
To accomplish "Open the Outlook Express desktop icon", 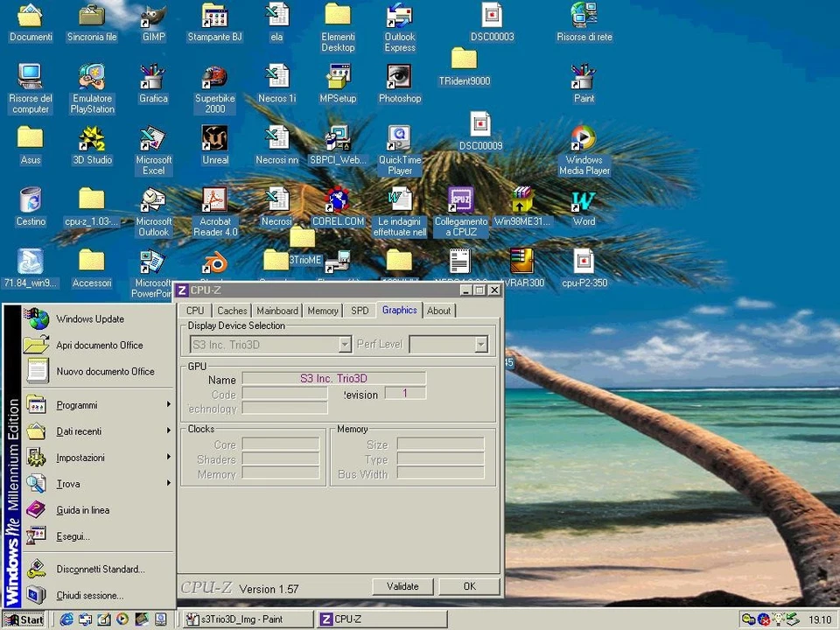I will click(x=399, y=17).
